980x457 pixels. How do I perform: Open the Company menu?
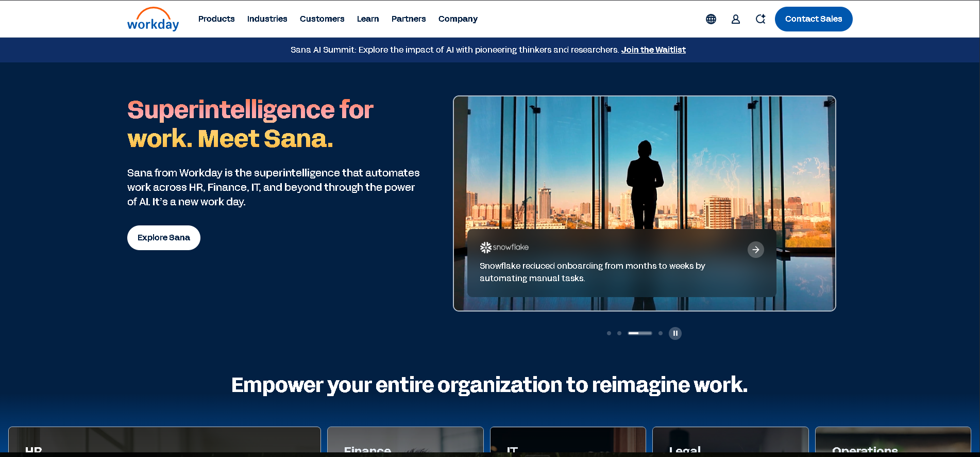[x=458, y=19]
